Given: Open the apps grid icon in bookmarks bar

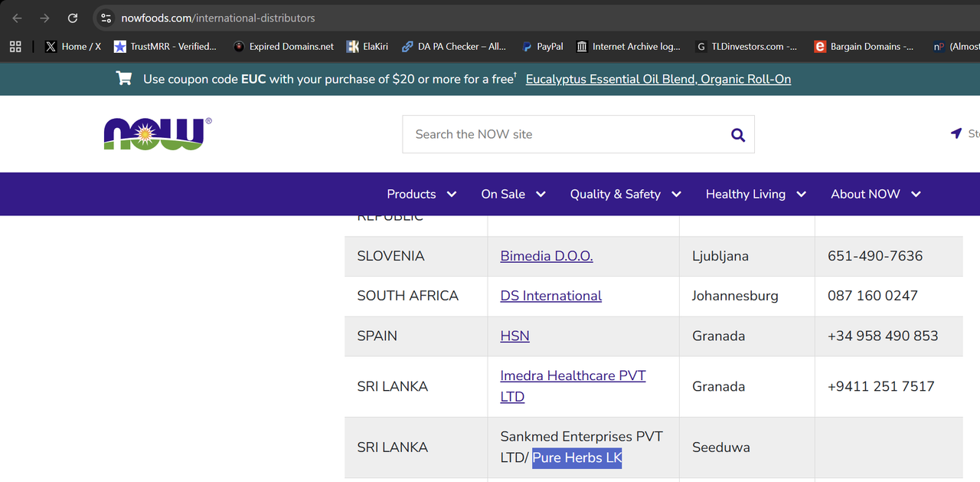Looking at the screenshot, I should pos(15,47).
